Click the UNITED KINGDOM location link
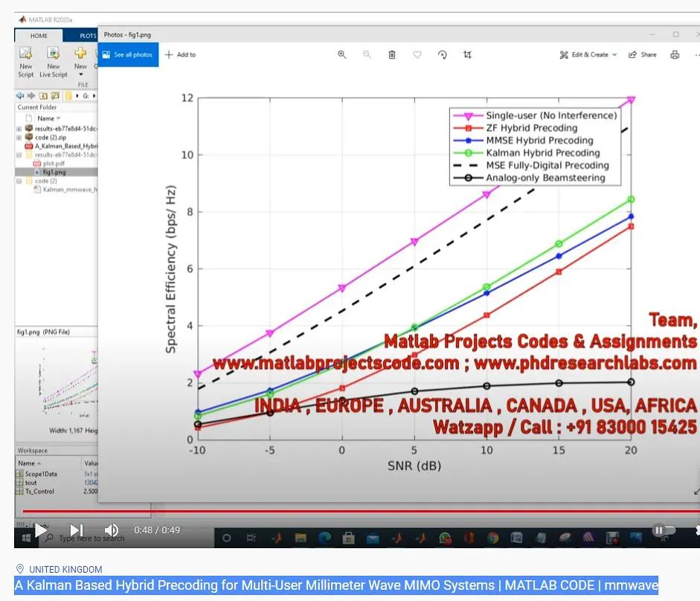The height and width of the screenshot is (601, 700). coord(65,569)
